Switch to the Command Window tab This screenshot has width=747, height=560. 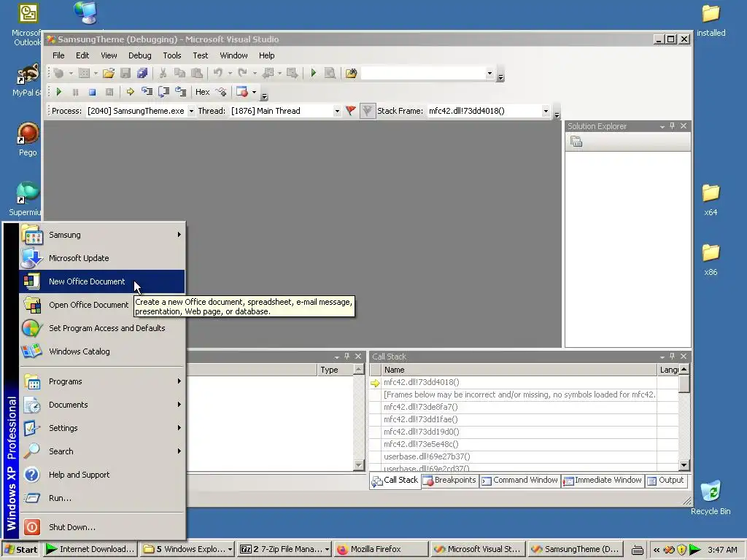(x=519, y=481)
